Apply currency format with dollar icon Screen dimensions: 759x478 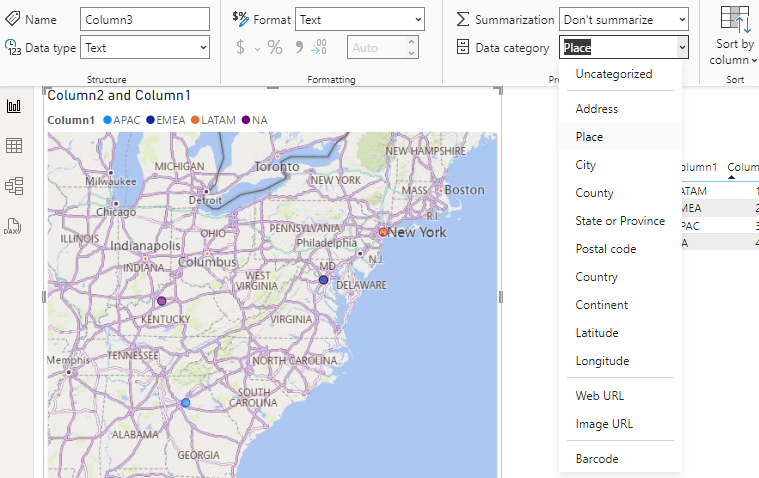click(x=241, y=47)
